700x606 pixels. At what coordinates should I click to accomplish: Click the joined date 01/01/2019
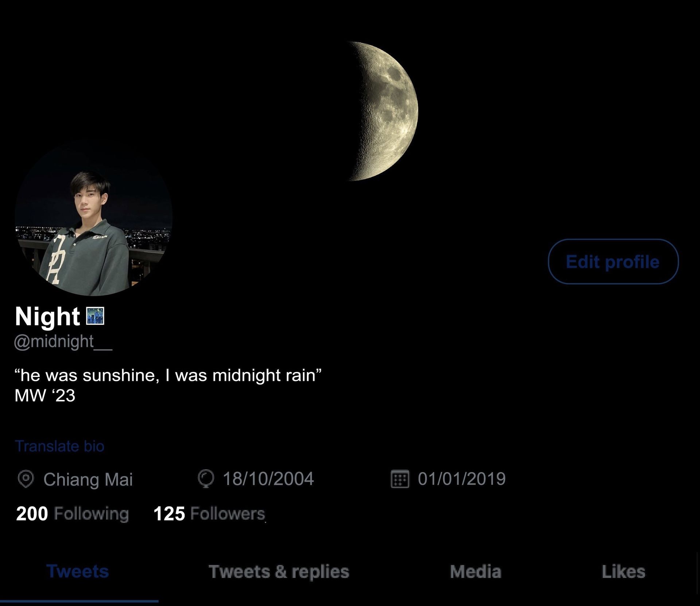[462, 479]
